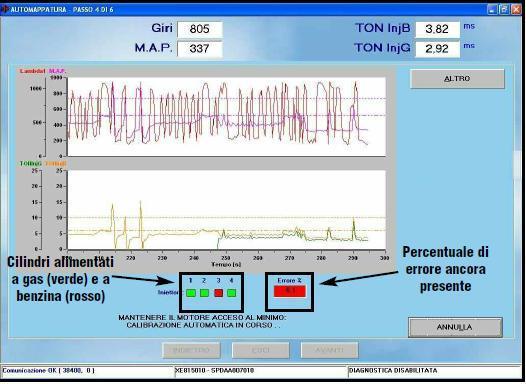526x384 pixels.
Task: Click the greyed-out AVANTI button
Action: pos(329,350)
